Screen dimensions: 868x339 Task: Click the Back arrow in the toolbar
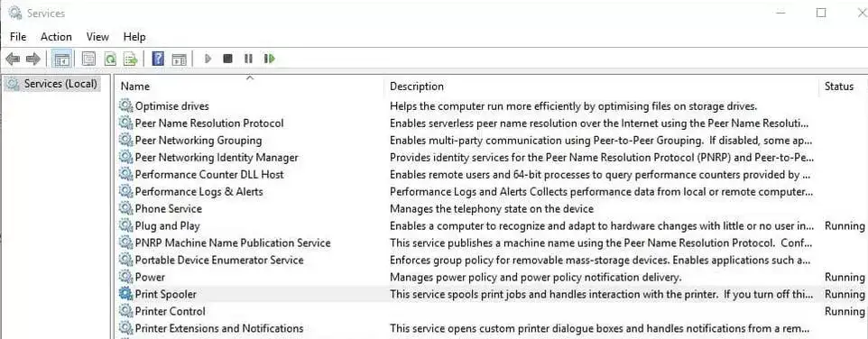point(13,59)
